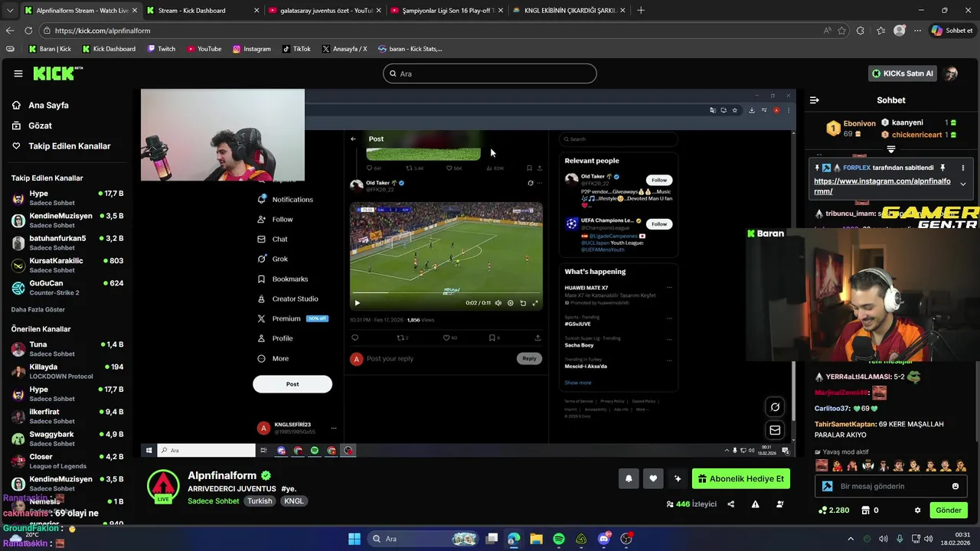Open the recommended channel Killayda
980x551 pixels.
coord(67,371)
